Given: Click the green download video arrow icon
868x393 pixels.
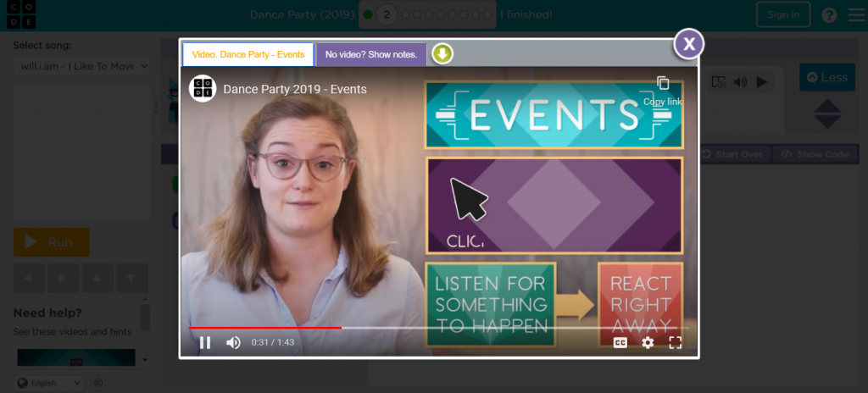Looking at the screenshot, I should 442,54.
